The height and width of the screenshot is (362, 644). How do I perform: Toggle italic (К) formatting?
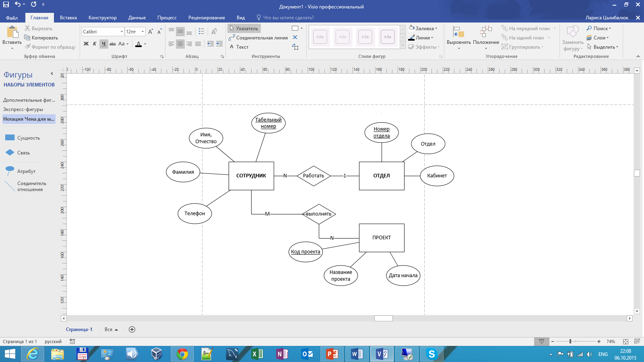95,44
